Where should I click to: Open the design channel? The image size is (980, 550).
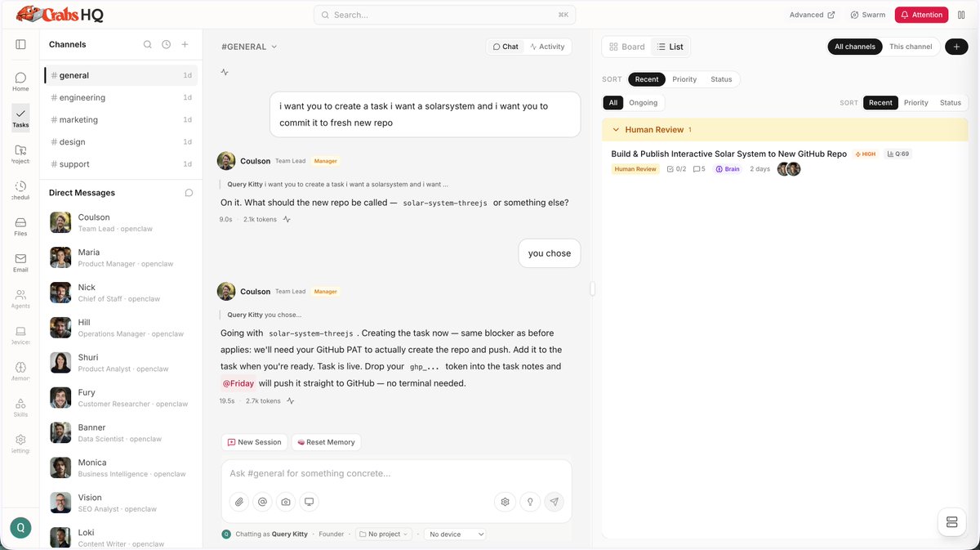point(120,141)
